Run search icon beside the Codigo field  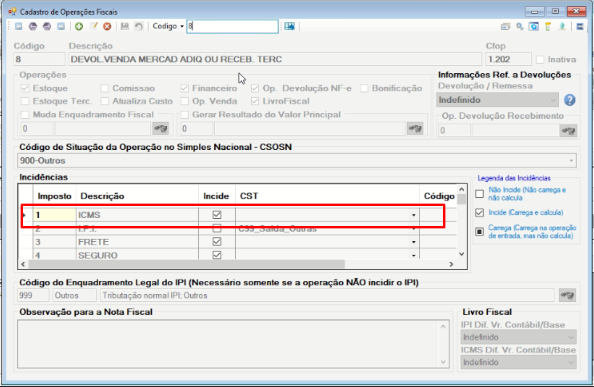click(289, 26)
